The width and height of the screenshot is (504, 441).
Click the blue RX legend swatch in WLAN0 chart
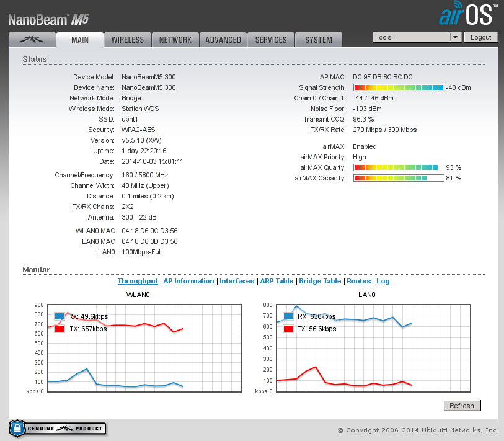pos(60,316)
